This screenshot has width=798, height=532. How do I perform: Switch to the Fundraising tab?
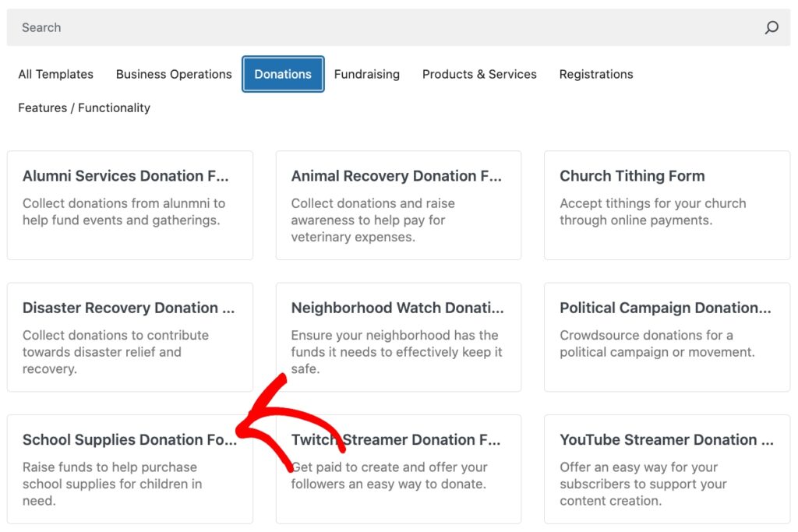366,74
